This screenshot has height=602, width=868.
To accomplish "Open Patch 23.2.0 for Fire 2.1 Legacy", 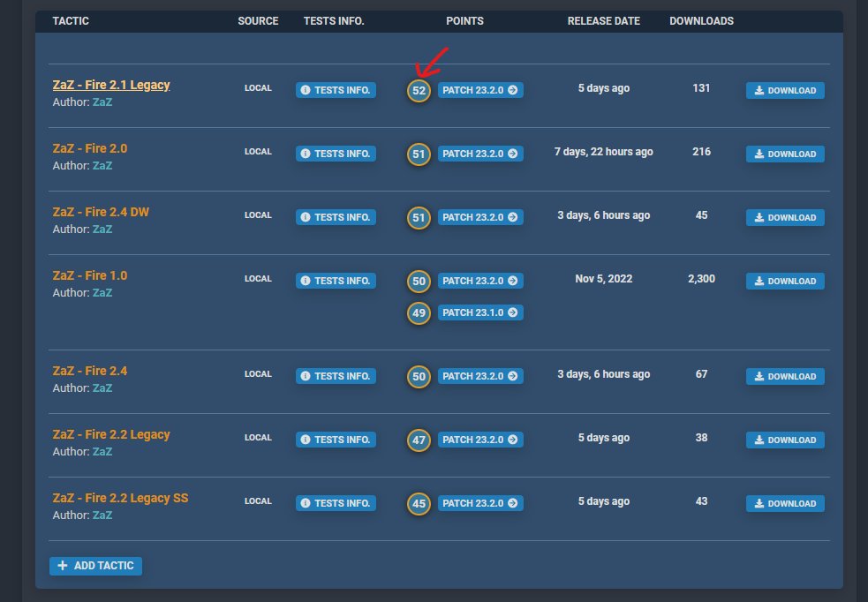I will click(x=480, y=90).
